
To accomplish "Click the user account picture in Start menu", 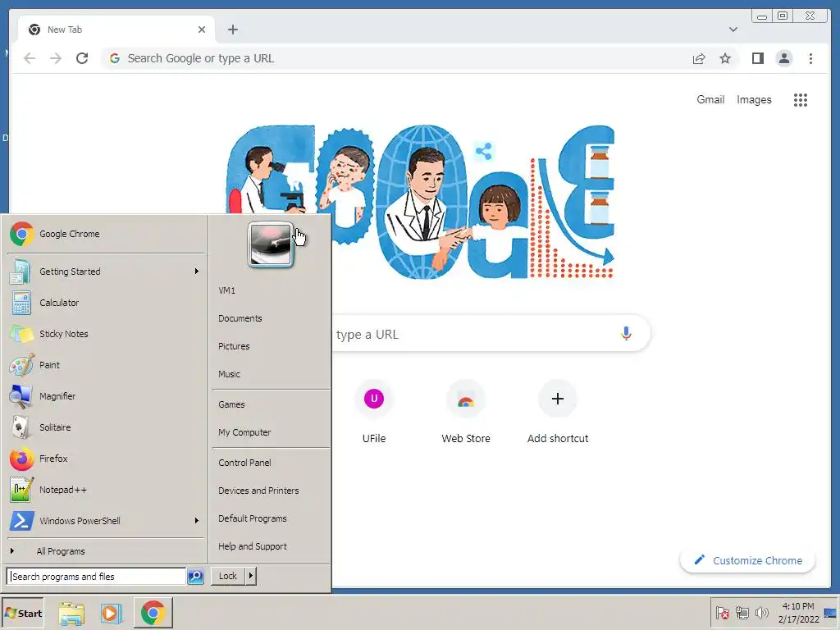I will [x=271, y=244].
